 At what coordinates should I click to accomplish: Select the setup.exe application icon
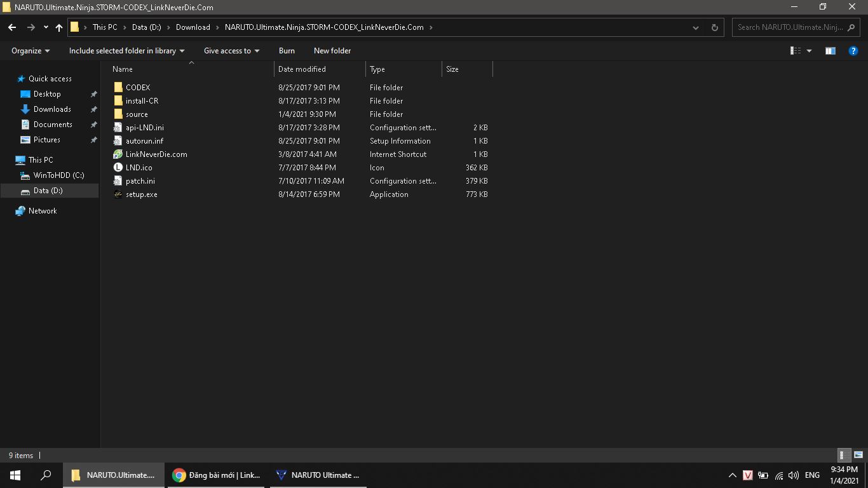[118, 194]
